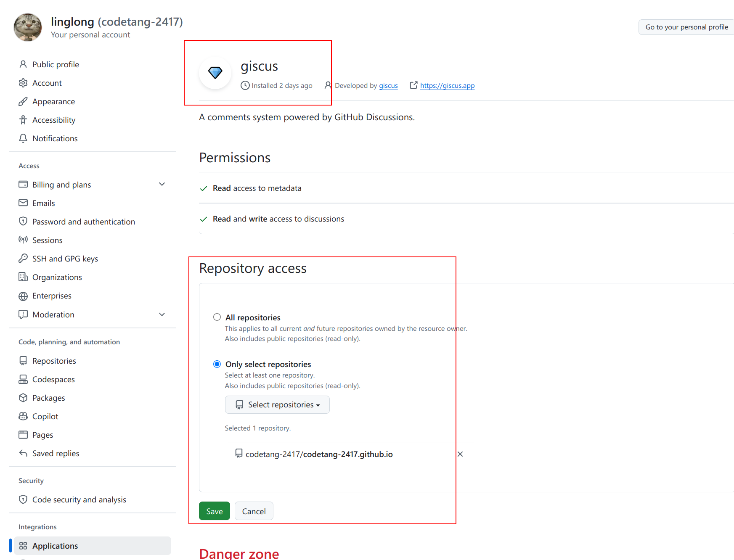Click the SSH and GPG keys icon
The image size is (734, 560).
click(x=23, y=259)
